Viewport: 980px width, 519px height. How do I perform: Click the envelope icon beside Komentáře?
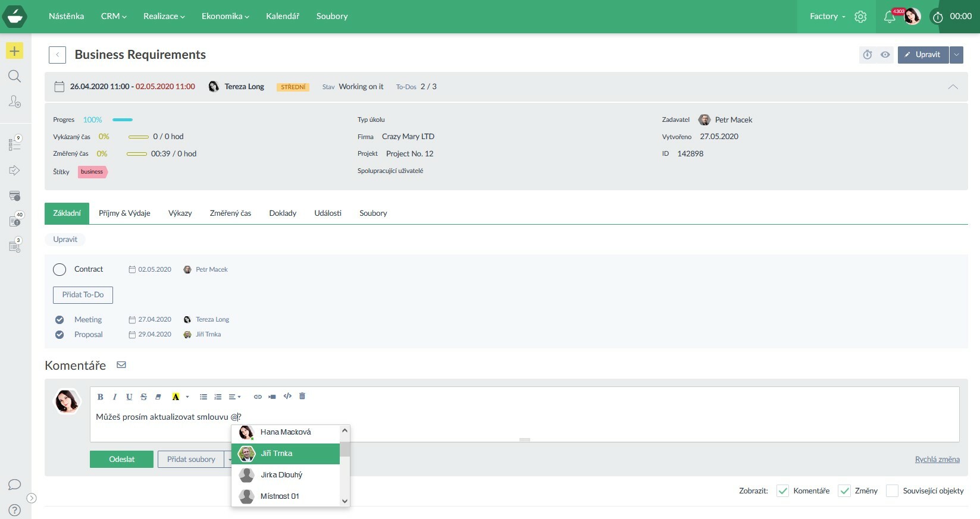pos(121,365)
